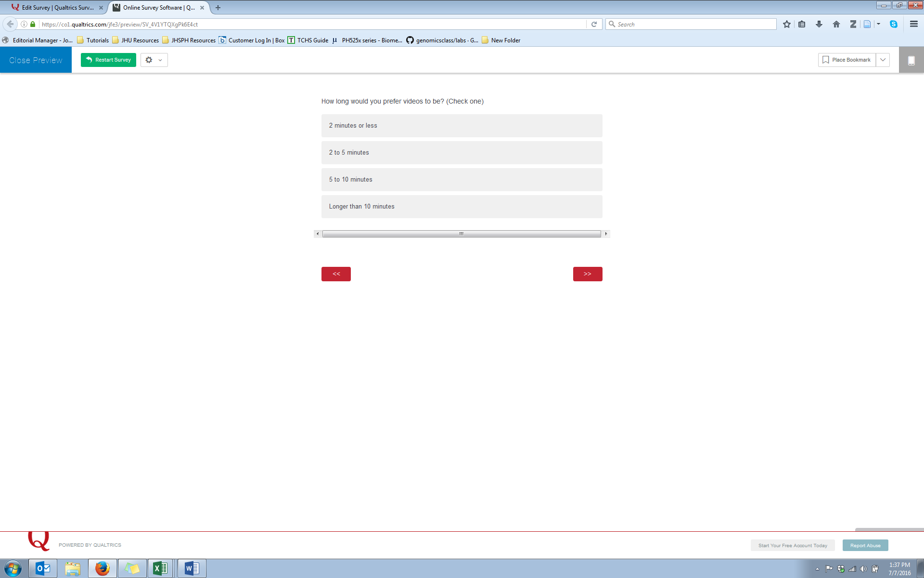924x578 pixels.
Task: Click the browser reload page icon
Action: (594, 24)
